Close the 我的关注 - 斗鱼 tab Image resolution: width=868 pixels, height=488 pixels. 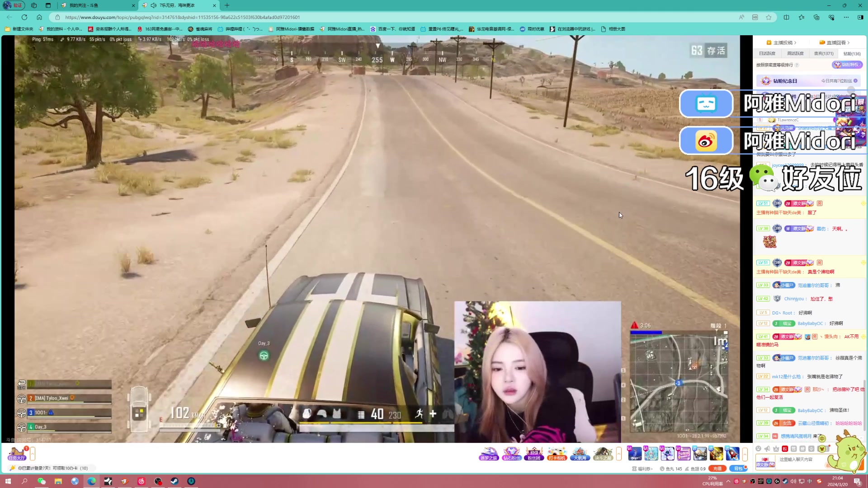pos(133,5)
